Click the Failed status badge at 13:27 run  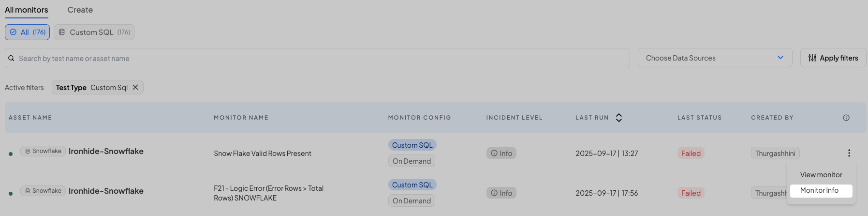coord(691,154)
